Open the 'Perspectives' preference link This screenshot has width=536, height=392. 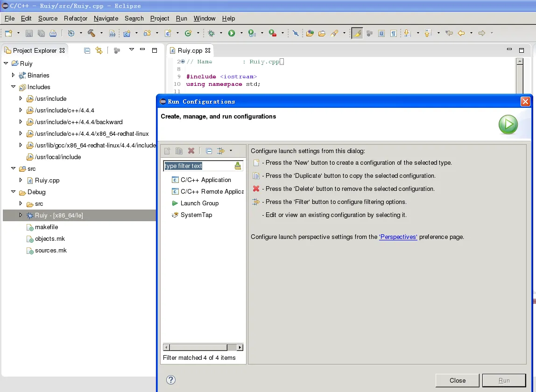pyautogui.click(x=398, y=237)
